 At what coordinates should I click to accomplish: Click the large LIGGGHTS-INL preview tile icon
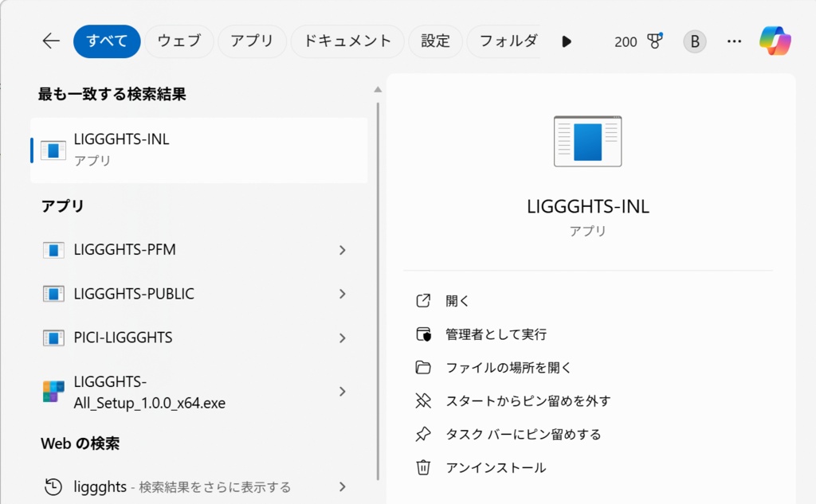(x=587, y=141)
